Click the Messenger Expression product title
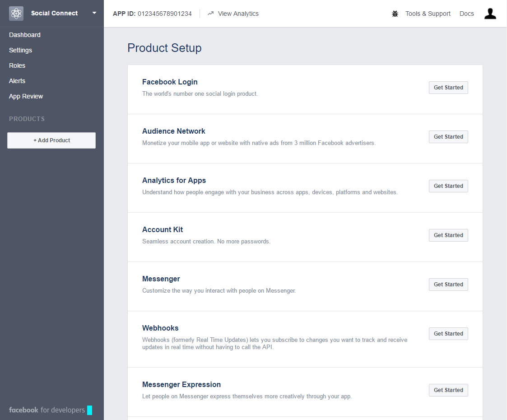 pos(181,385)
